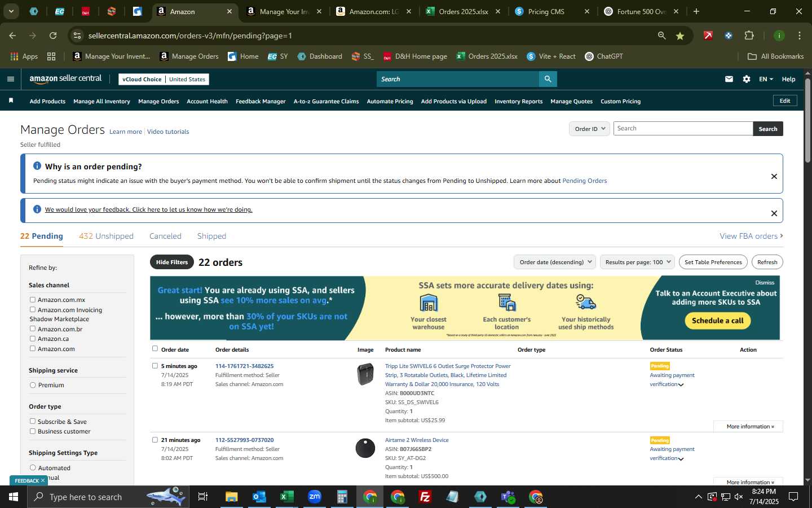Screen dimensions: 812x508
Task: Check the Amazon.com.mx sales channel filter
Action: tap(33, 300)
